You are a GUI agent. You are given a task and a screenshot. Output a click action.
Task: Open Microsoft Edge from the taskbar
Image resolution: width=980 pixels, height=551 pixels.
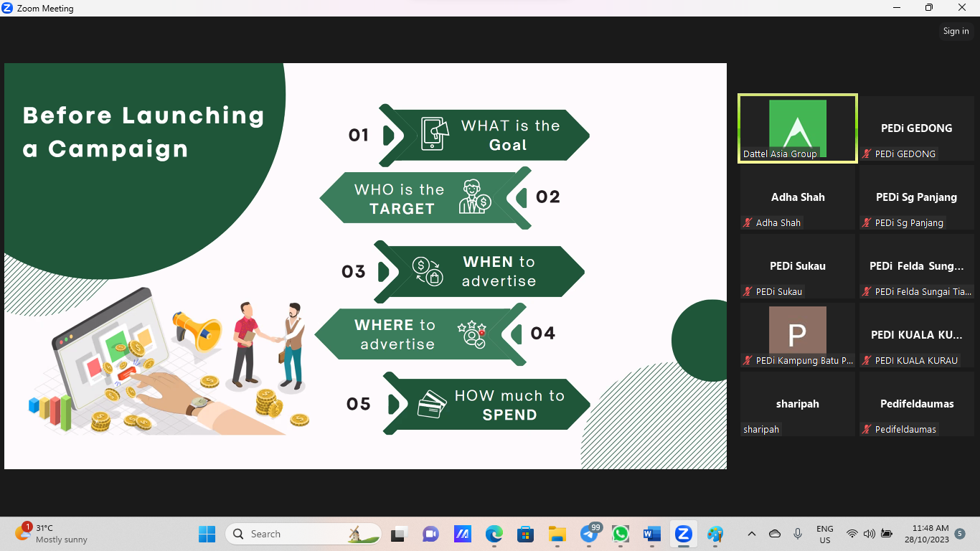pos(494,534)
